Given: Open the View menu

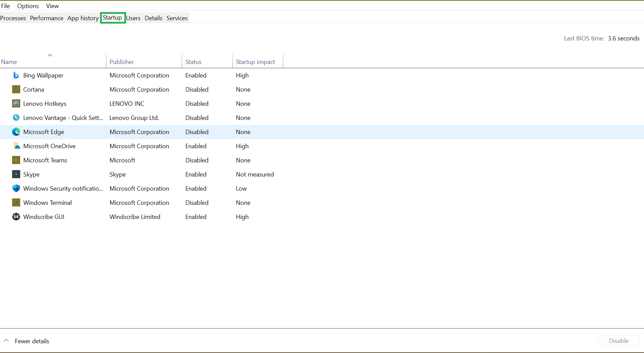Looking at the screenshot, I should [52, 6].
